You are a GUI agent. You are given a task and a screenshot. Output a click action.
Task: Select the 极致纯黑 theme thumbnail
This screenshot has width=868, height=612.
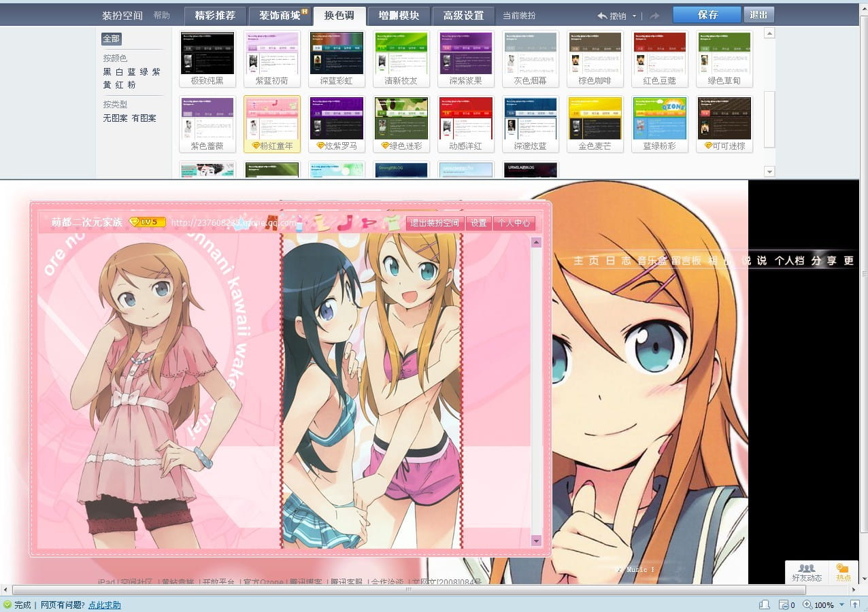(x=207, y=59)
